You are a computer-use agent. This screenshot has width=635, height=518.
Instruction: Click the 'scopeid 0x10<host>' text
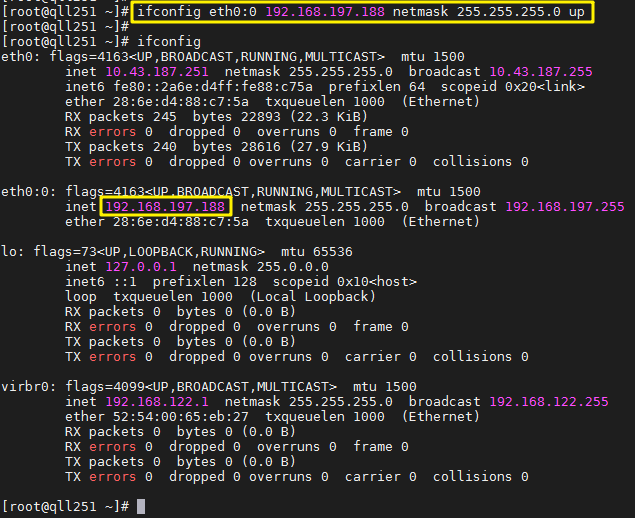click(345, 281)
